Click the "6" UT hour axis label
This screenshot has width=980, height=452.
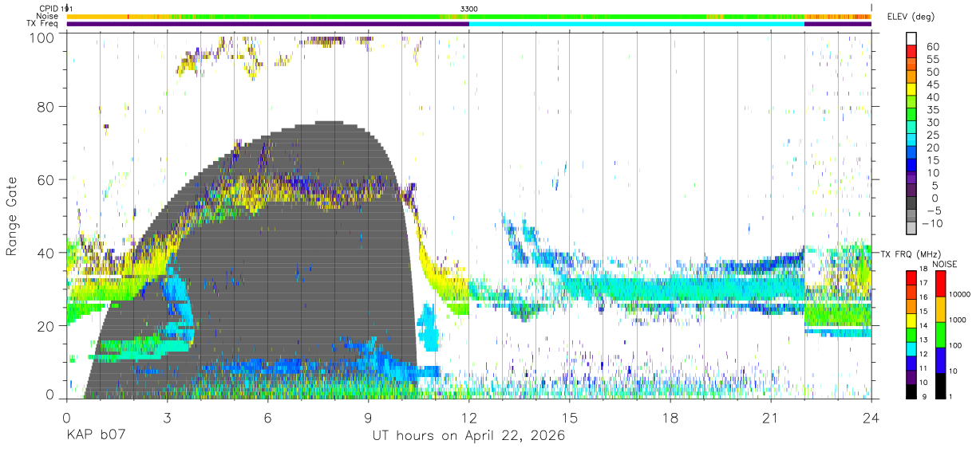tap(267, 417)
